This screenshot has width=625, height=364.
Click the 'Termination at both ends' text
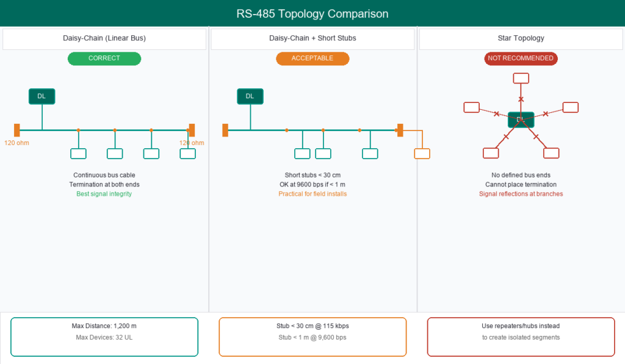pos(104,185)
